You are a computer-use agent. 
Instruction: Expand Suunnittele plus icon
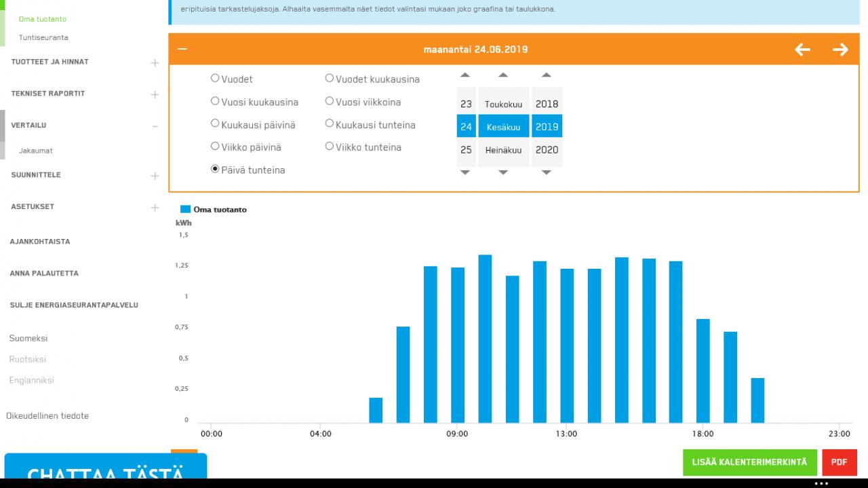[x=155, y=176]
